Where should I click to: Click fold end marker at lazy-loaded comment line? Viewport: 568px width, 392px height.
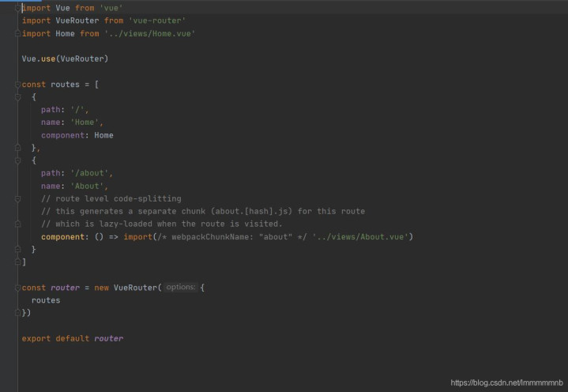tap(17, 224)
